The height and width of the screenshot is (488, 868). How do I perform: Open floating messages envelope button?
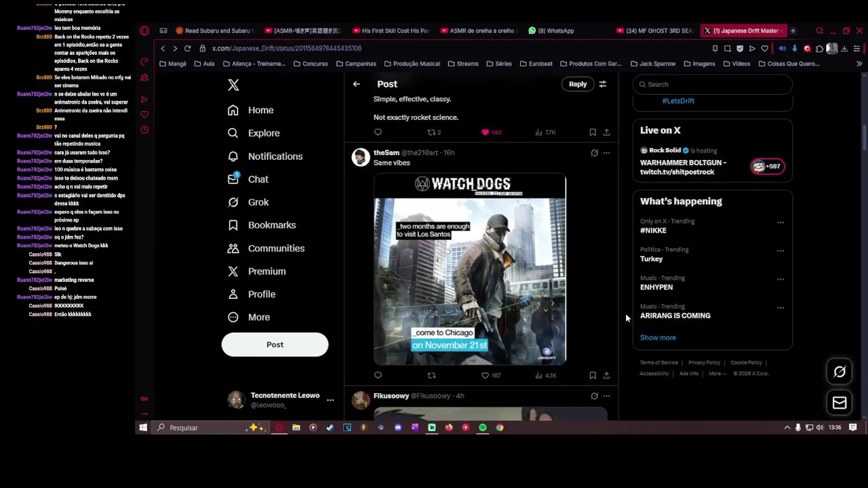[840, 403]
